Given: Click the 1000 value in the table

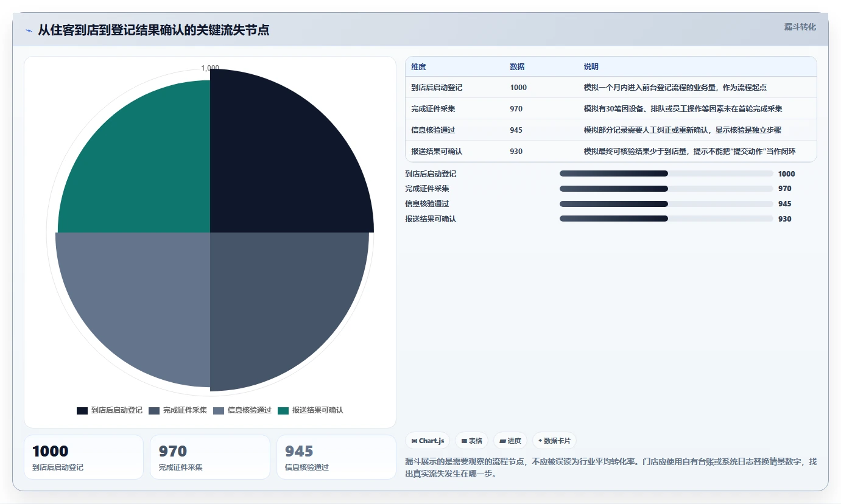Looking at the screenshot, I should point(518,88).
